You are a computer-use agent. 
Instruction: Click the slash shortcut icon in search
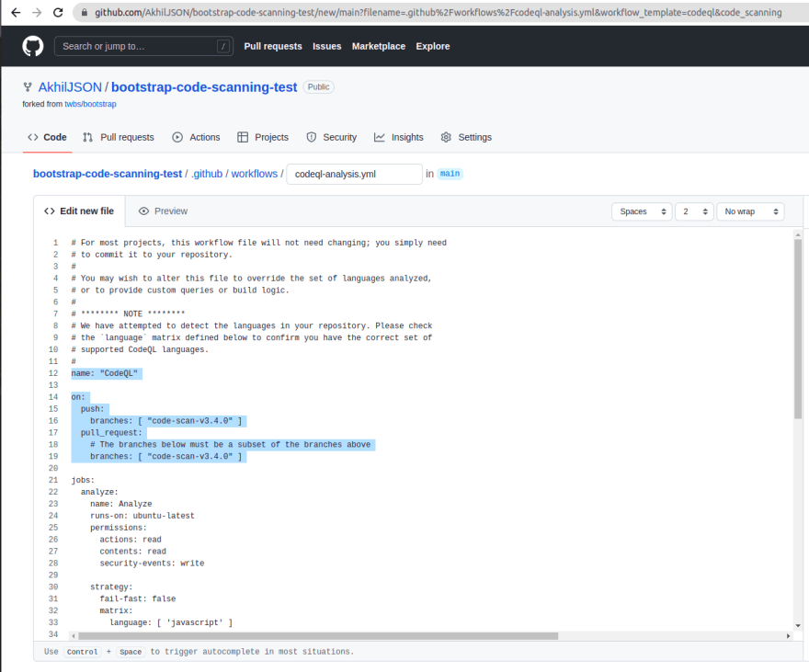point(222,46)
